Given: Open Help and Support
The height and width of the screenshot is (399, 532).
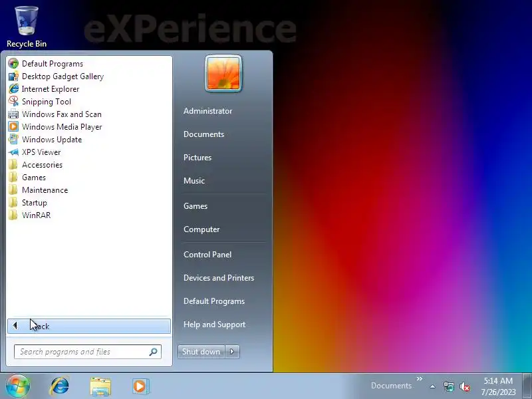Looking at the screenshot, I should (x=214, y=325).
